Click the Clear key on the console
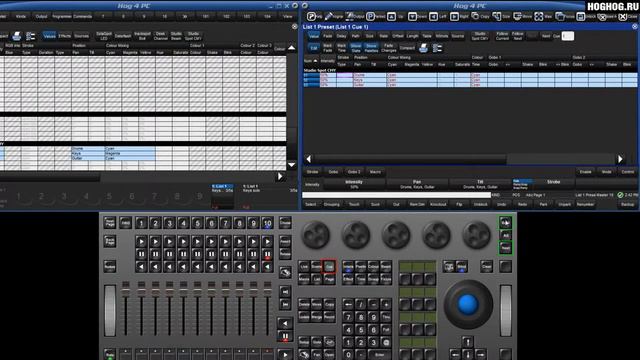 tap(486, 267)
